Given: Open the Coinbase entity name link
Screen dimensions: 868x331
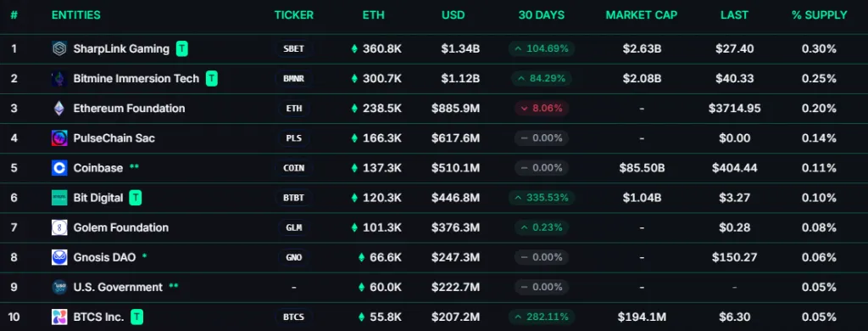Looking at the screenshot, I should pos(98,168).
